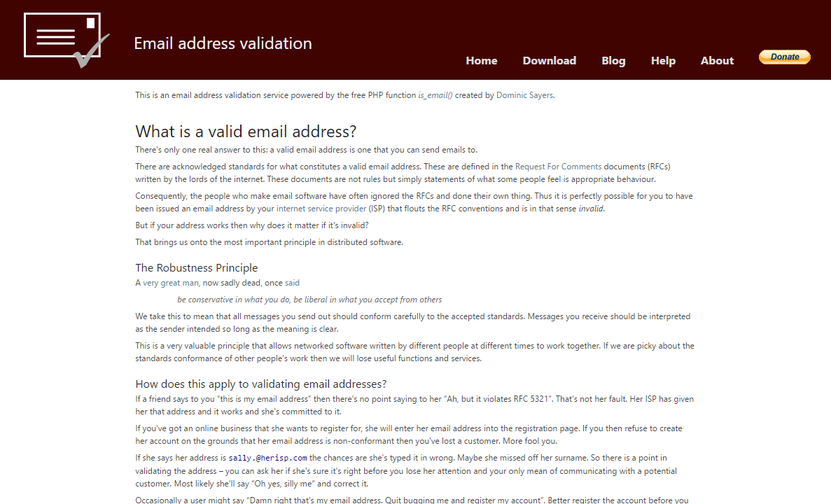Open the About page
This screenshot has width=831, height=504.
(717, 61)
